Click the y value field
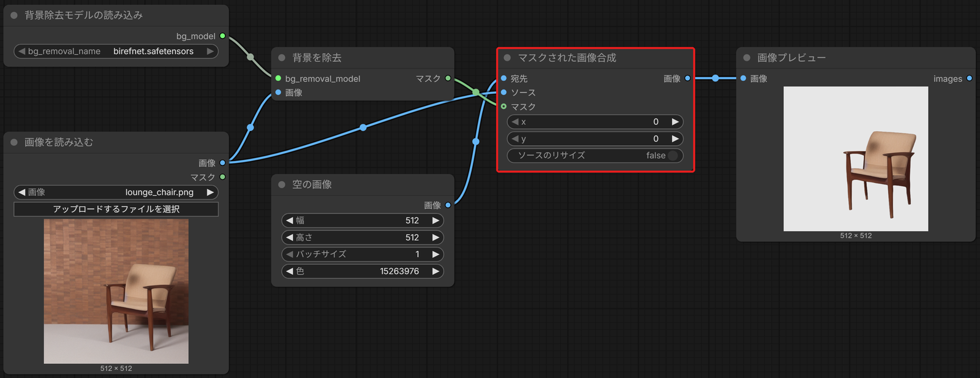Image resolution: width=980 pixels, height=378 pixels. pyautogui.click(x=595, y=139)
